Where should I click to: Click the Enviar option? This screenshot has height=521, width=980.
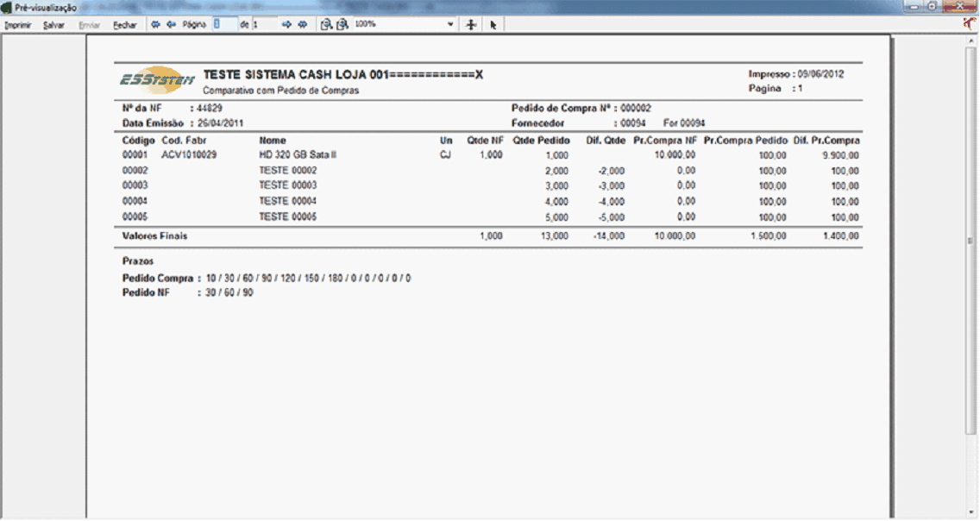coord(89,25)
